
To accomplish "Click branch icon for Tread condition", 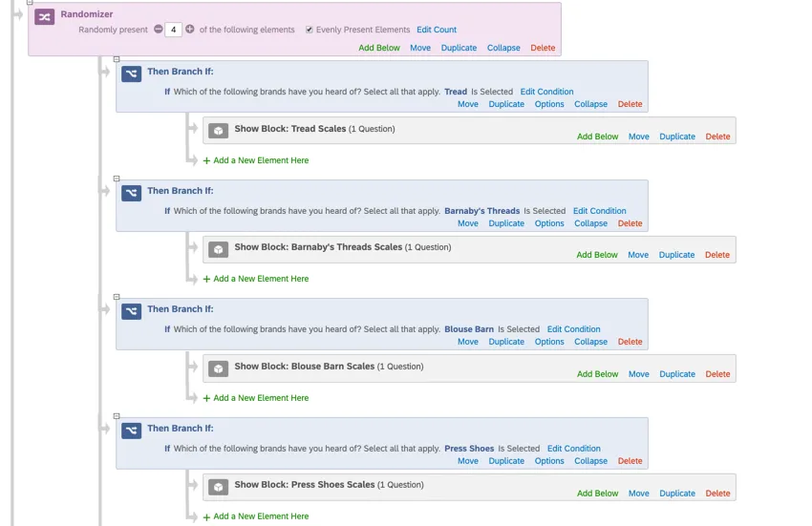I will (132, 74).
